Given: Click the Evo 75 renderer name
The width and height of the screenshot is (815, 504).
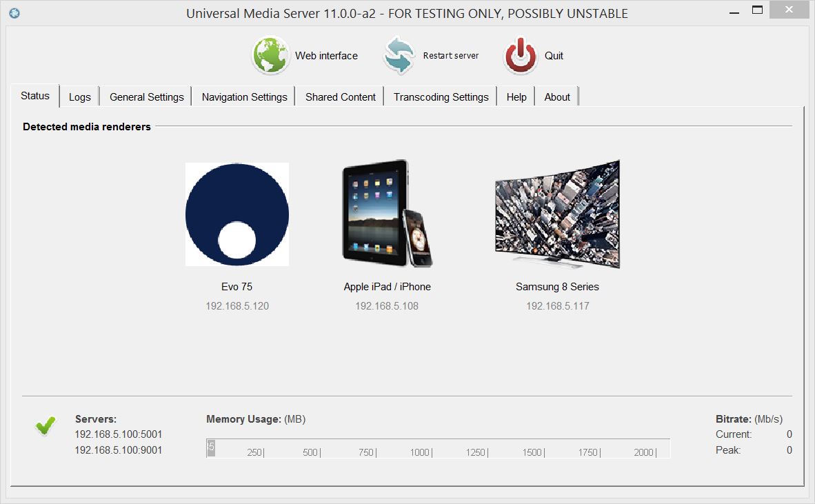Looking at the screenshot, I should (237, 286).
